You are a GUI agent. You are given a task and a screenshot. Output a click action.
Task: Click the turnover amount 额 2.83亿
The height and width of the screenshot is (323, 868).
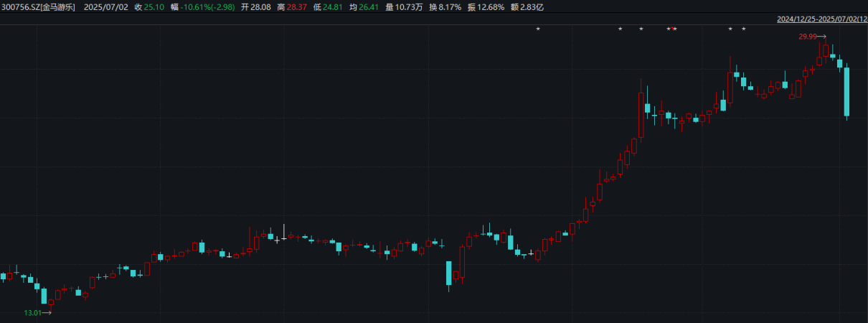(x=528, y=6)
